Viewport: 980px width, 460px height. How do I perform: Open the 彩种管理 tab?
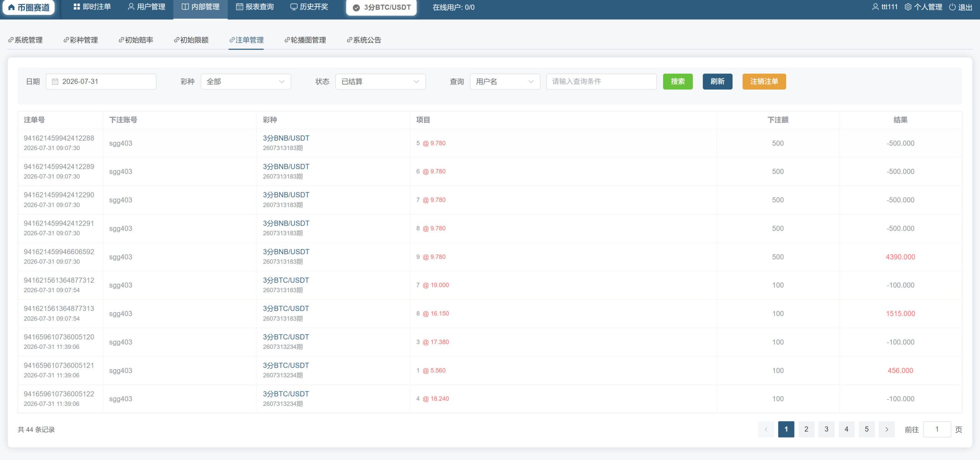click(80, 40)
